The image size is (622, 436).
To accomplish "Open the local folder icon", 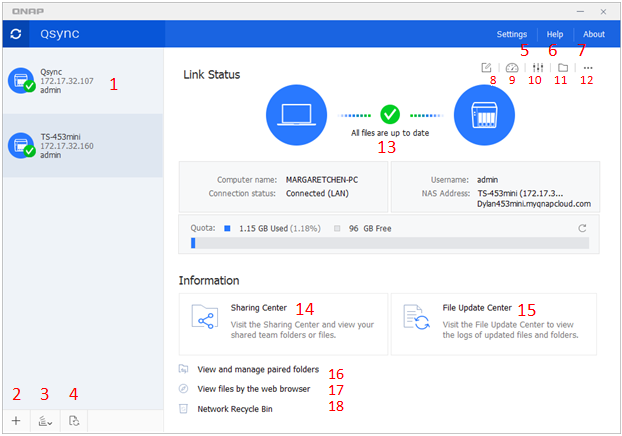I will click(x=563, y=68).
